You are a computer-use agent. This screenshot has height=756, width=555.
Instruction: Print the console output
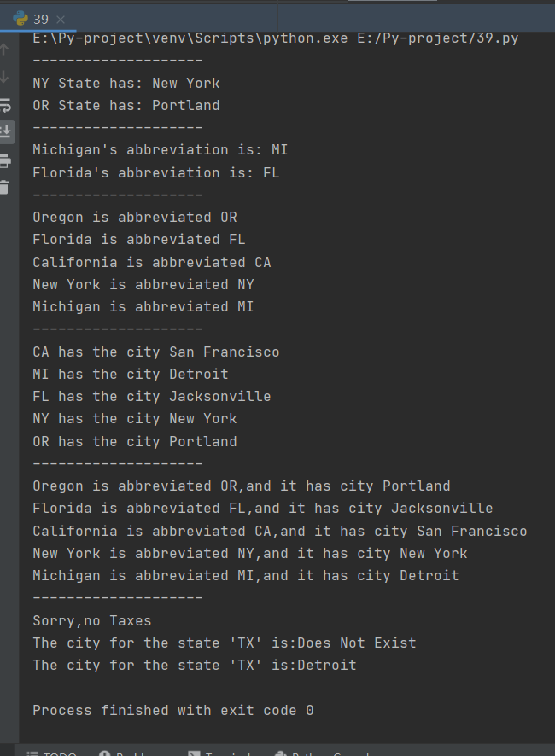(6, 160)
